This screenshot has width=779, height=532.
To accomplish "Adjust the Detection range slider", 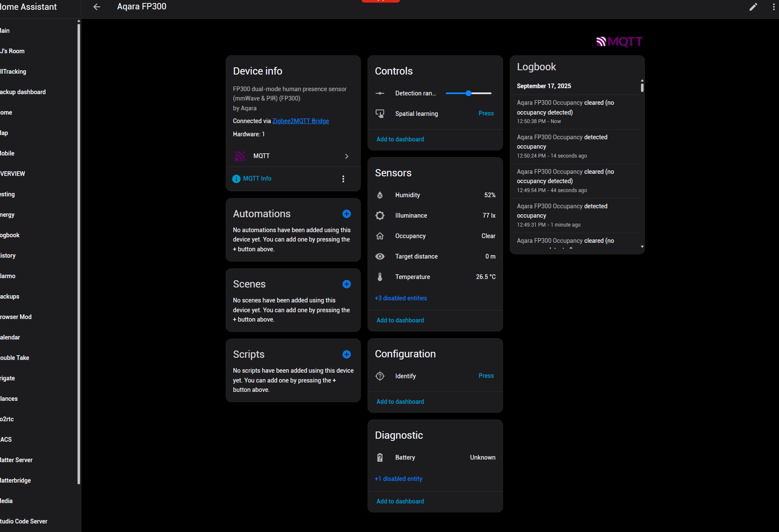I will pyautogui.click(x=469, y=93).
